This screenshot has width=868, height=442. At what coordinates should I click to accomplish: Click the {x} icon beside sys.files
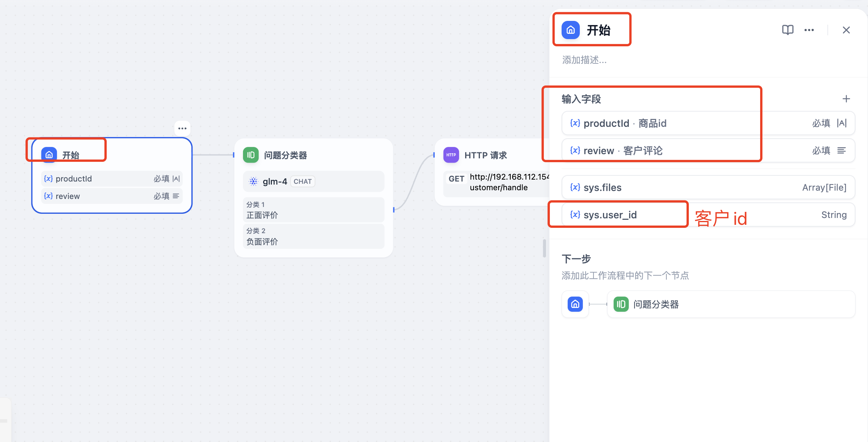tap(575, 187)
